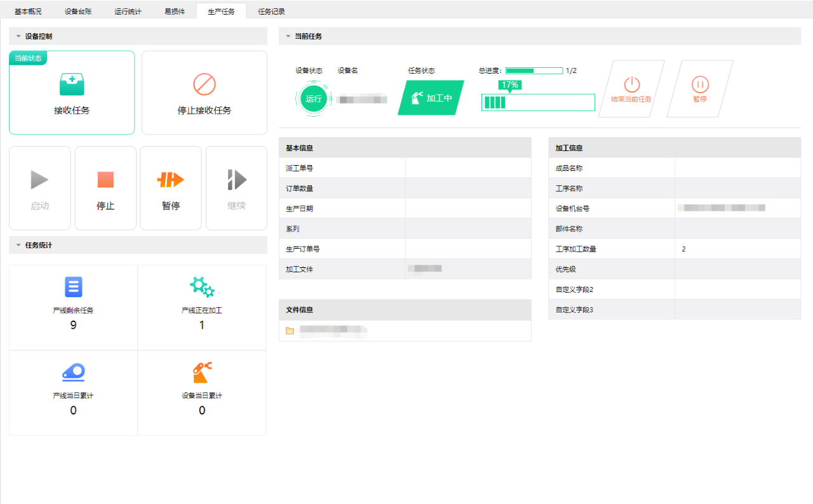Collapse the 设备控制 section
813x504 pixels.
pos(18,36)
